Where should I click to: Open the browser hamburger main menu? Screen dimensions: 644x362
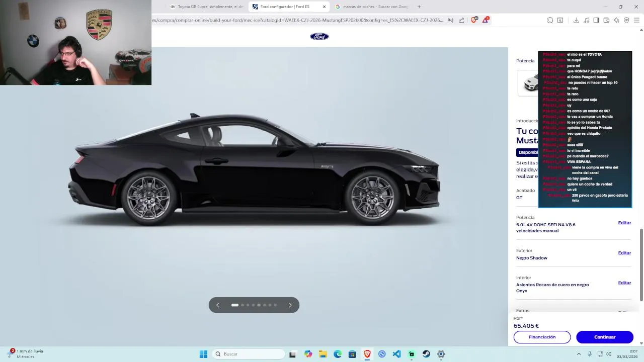click(636, 20)
